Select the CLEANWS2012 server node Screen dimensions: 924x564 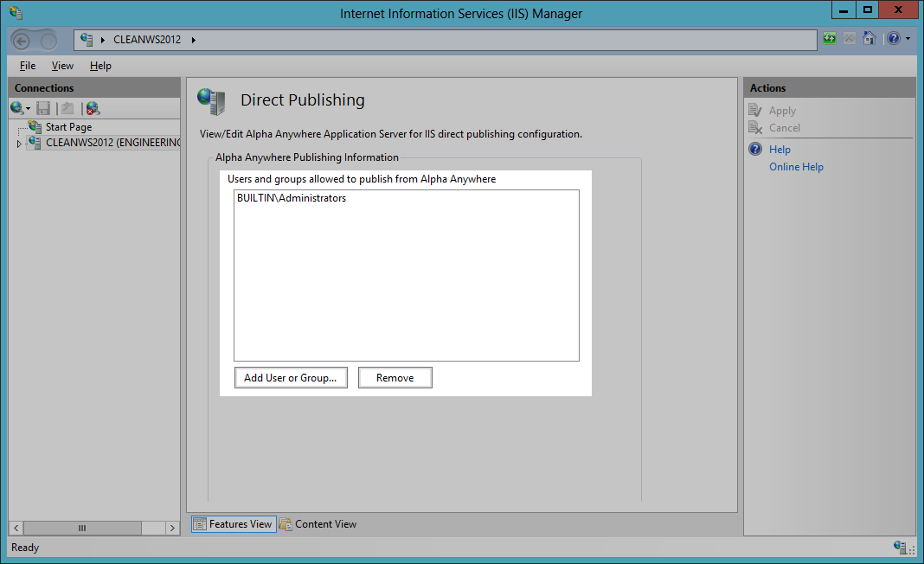112,142
